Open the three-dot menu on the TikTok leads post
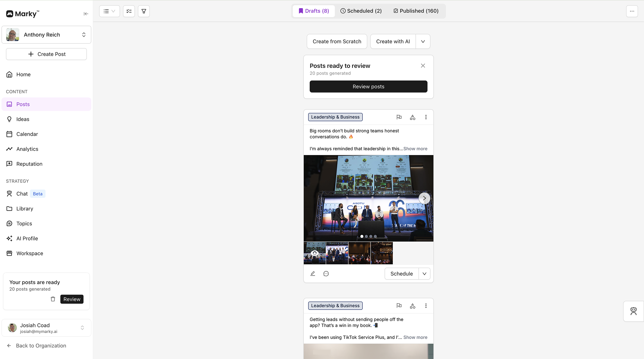The image size is (644, 359). (x=426, y=306)
